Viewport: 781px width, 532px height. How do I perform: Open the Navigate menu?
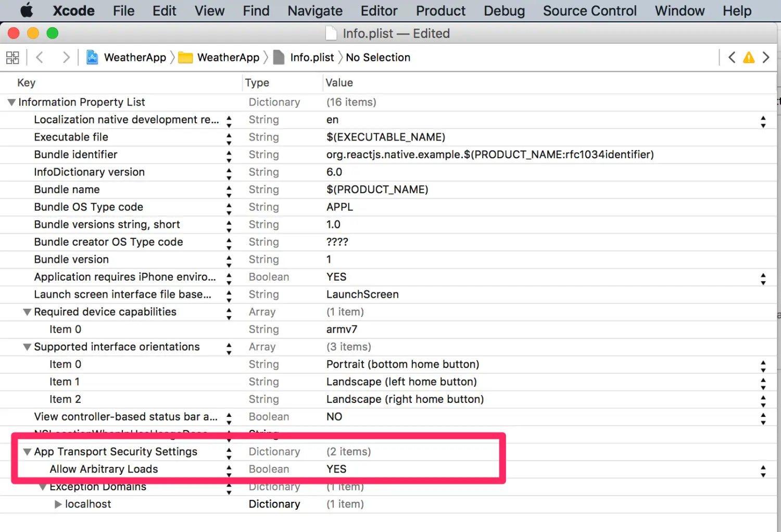pyautogui.click(x=315, y=10)
